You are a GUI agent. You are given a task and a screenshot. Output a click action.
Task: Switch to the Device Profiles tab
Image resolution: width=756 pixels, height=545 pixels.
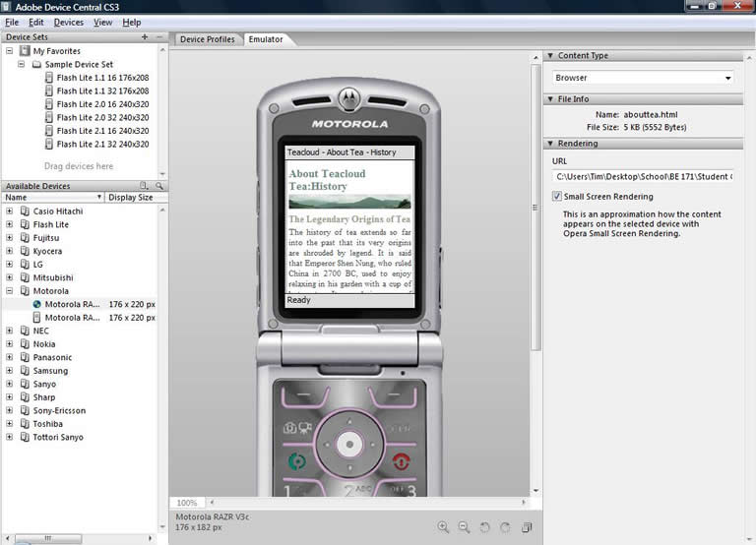pyautogui.click(x=208, y=39)
